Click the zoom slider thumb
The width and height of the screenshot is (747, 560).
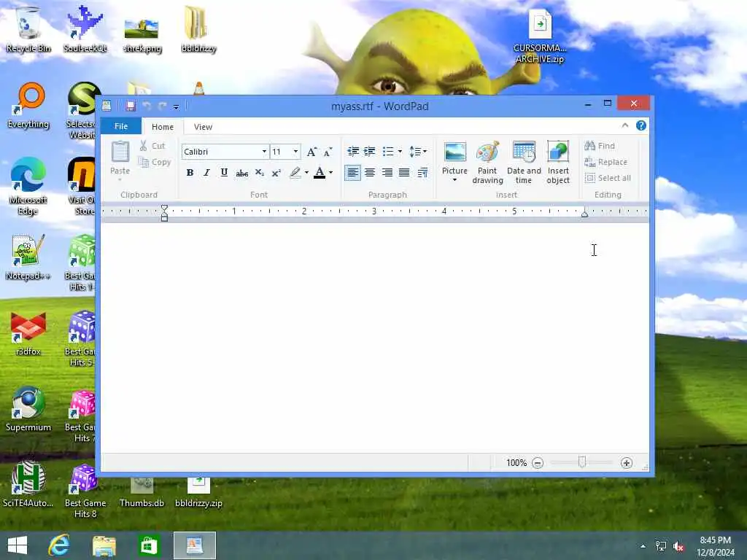click(581, 462)
